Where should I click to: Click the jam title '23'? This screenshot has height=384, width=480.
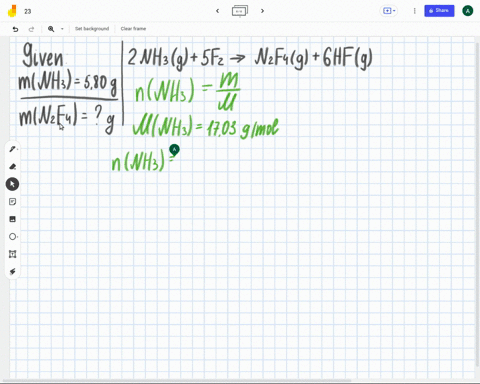pos(28,11)
